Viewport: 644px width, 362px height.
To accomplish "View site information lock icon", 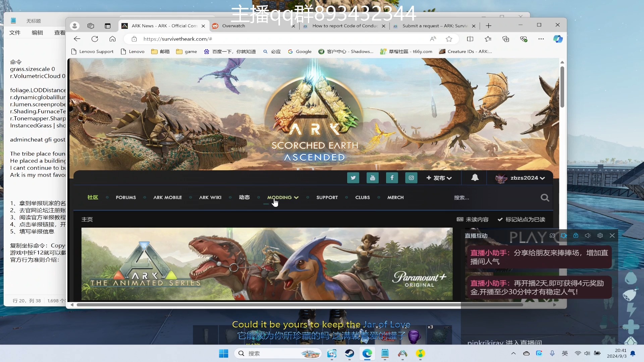I will pos(134,39).
